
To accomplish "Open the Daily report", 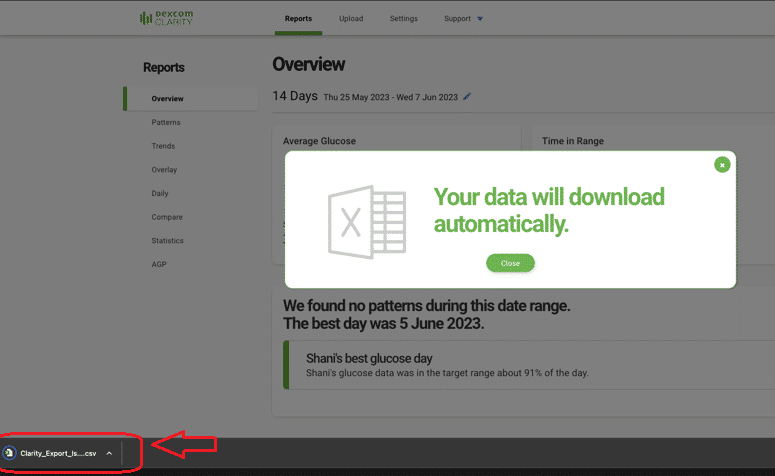I will pyautogui.click(x=160, y=193).
